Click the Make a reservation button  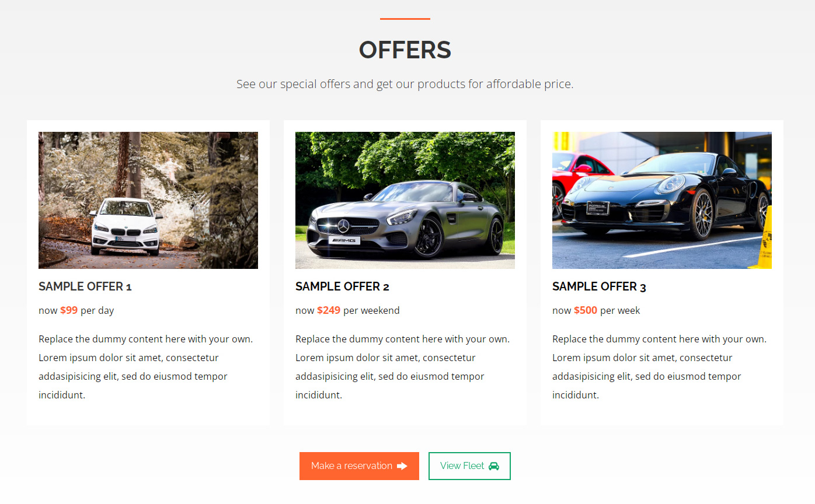click(x=359, y=466)
